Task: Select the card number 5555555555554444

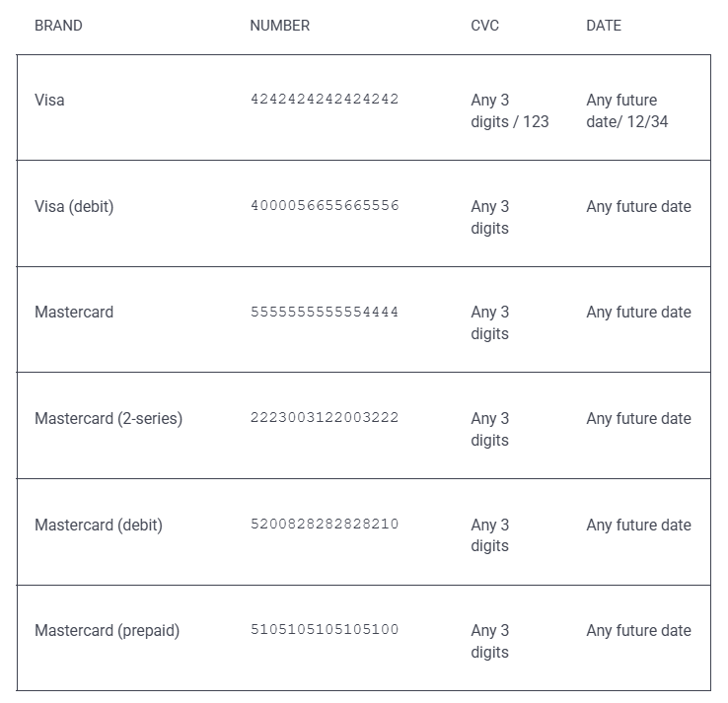Action: (x=325, y=312)
